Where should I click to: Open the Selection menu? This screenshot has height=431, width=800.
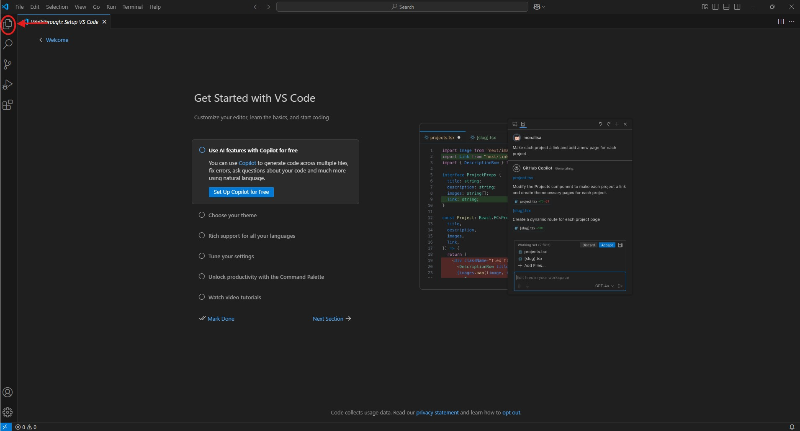[x=57, y=7]
